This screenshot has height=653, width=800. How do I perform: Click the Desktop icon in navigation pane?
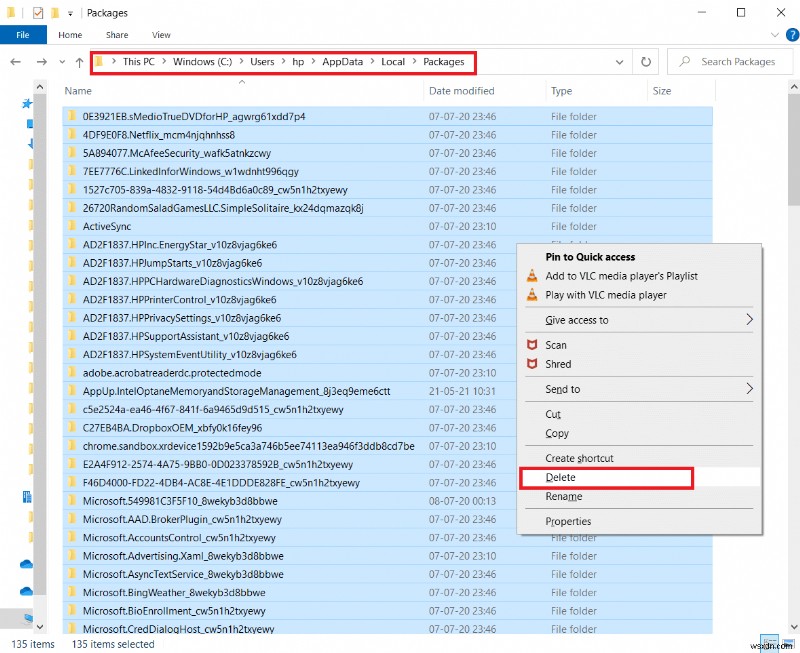coord(30,124)
